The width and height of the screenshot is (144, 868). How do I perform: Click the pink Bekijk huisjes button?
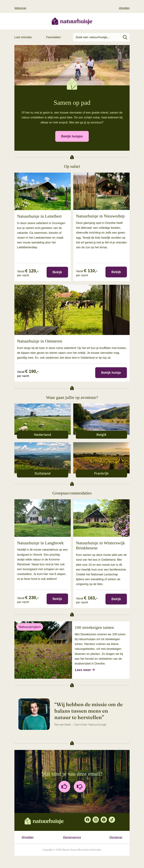[x=72, y=137]
